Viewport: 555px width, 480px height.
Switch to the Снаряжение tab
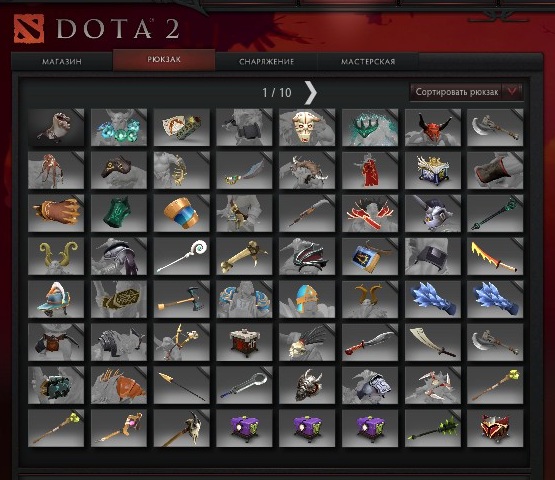coord(267,62)
